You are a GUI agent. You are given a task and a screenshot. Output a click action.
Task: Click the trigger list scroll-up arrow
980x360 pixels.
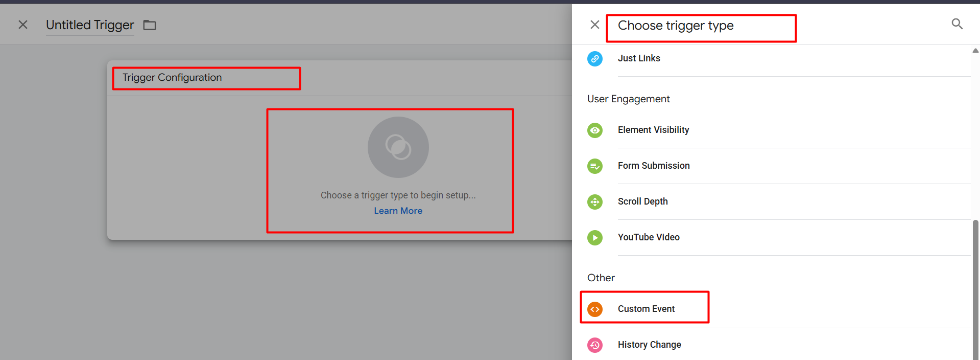click(x=975, y=51)
